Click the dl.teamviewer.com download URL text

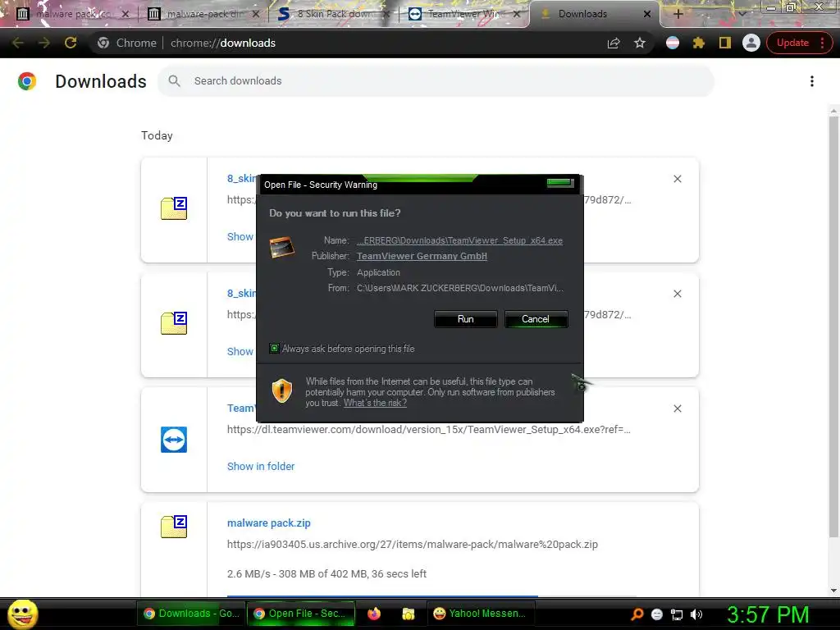point(428,430)
